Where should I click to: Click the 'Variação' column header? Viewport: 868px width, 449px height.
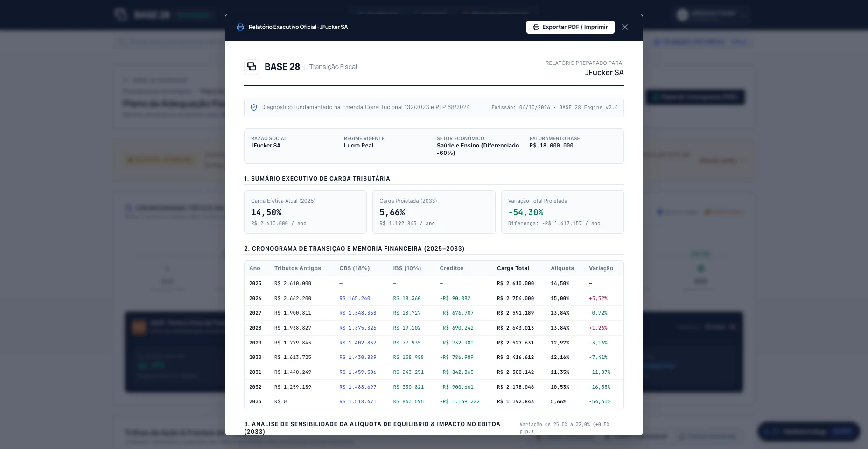pos(601,268)
